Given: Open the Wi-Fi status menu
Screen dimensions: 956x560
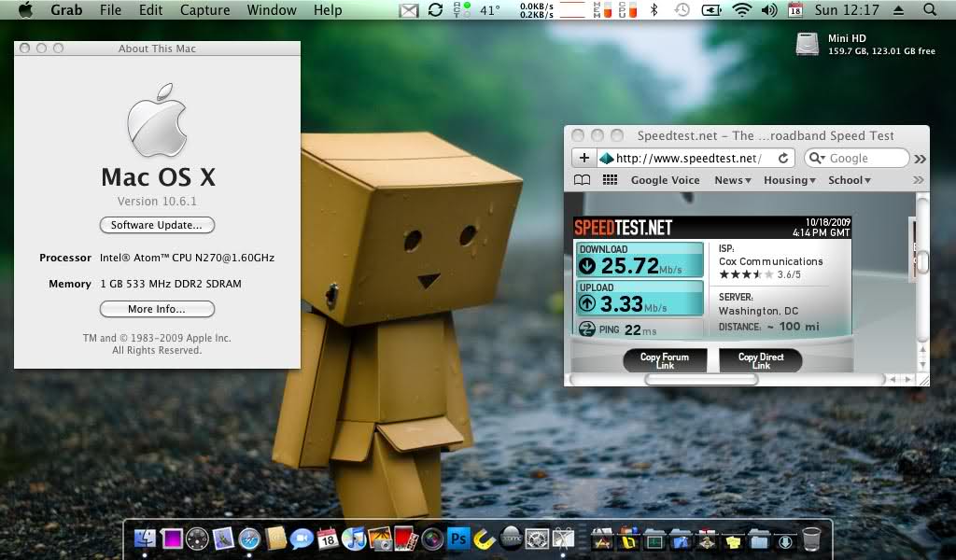Looking at the screenshot, I should [x=741, y=9].
